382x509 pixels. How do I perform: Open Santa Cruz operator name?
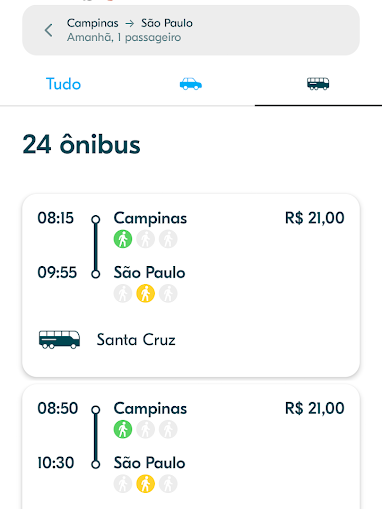(136, 340)
